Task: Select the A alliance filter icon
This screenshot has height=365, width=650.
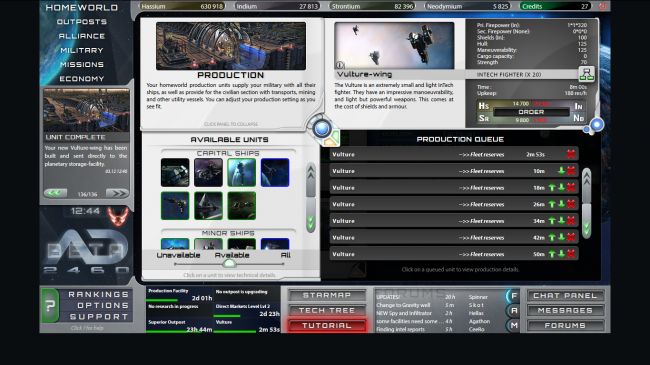Action: (x=514, y=310)
